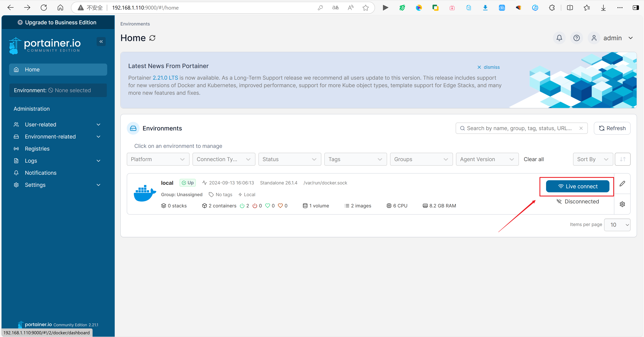Image resolution: width=644 pixels, height=337 pixels.
Task: Open the Platform filter dropdown
Action: pos(158,159)
